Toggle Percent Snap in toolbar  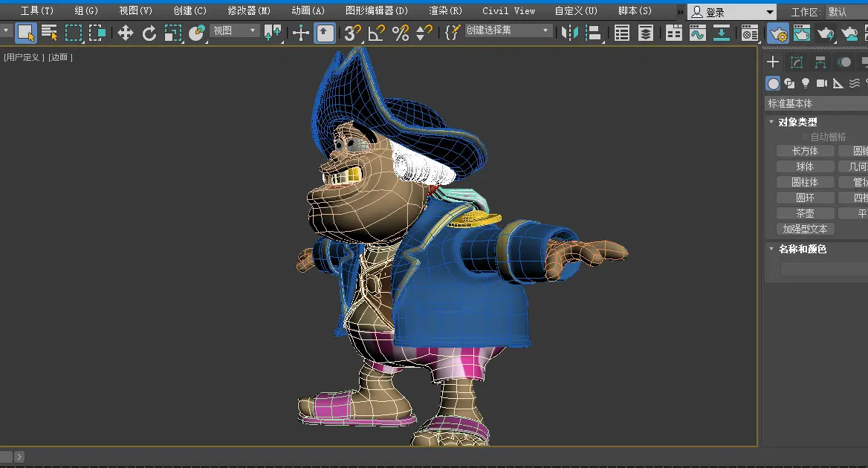pos(401,33)
